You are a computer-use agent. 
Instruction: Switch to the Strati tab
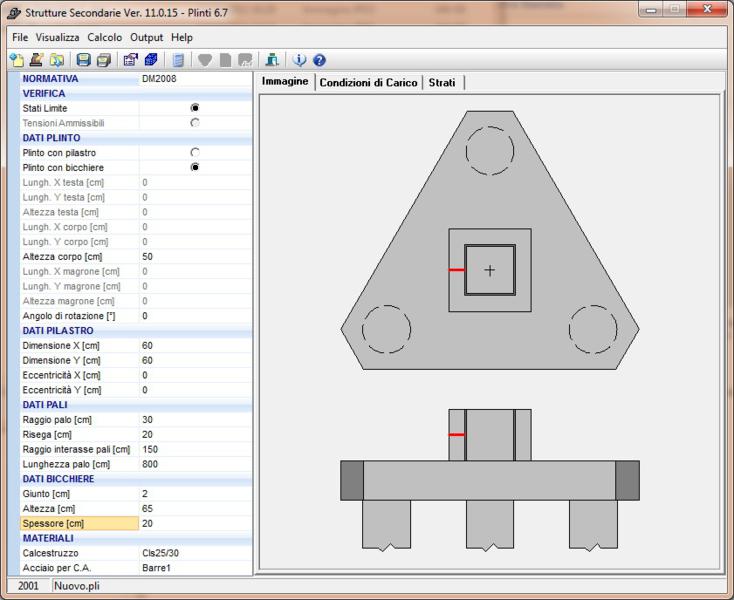pyautogui.click(x=442, y=83)
